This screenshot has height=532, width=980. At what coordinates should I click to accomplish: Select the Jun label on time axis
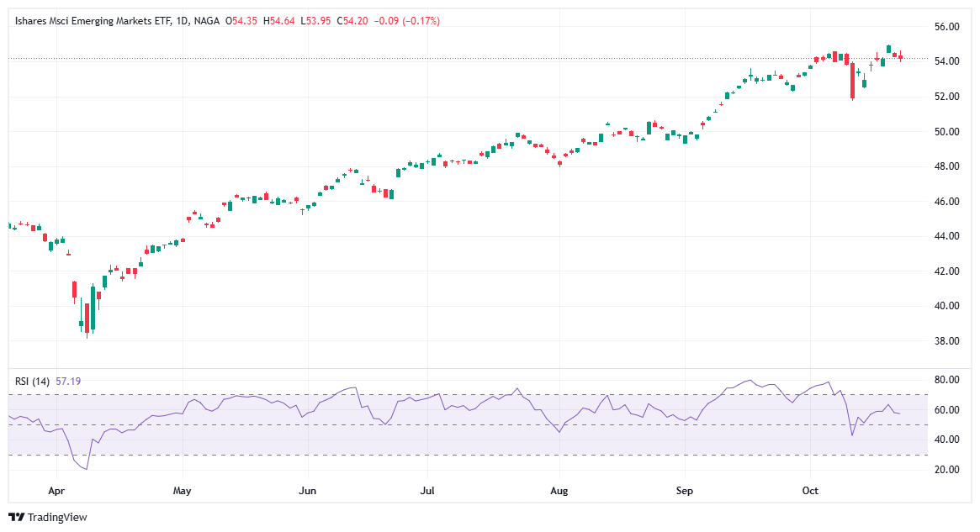pyautogui.click(x=307, y=489)
